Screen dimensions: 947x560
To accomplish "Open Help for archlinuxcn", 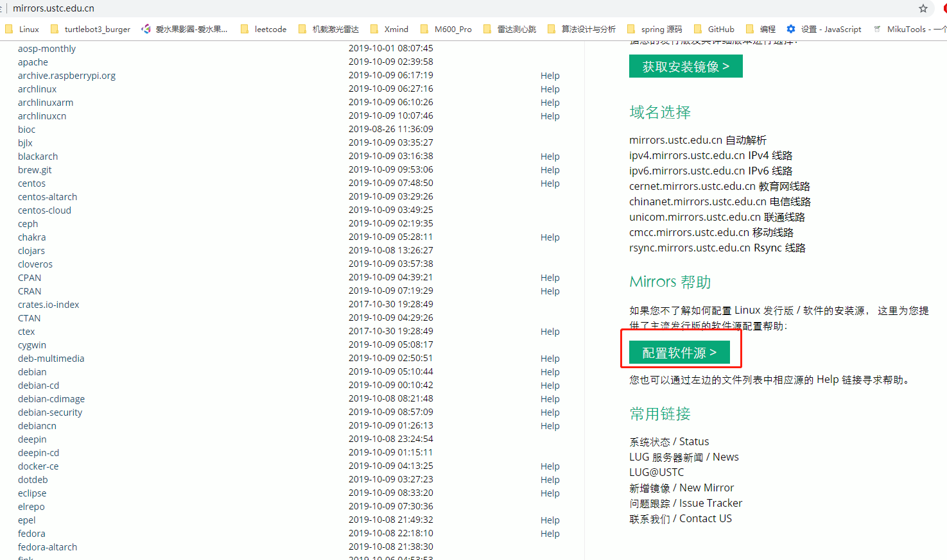I will tap(550, 116).
